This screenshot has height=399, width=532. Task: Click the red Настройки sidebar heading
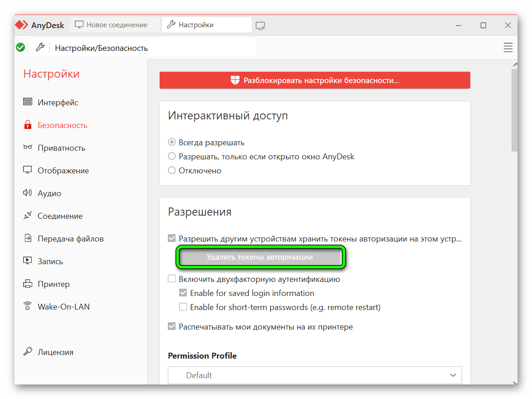(x=51, y=74)
